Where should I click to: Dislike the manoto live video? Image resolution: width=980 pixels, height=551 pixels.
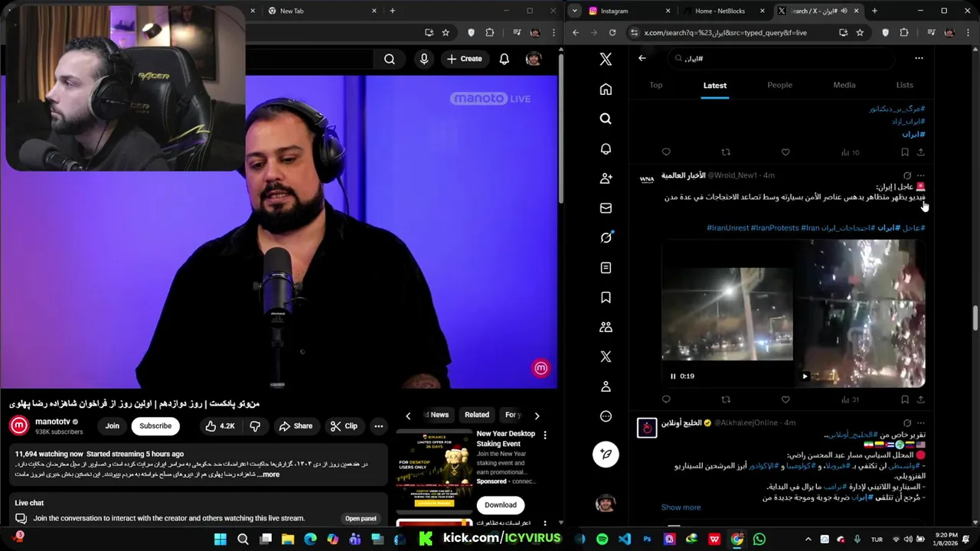pyautogui.click(x=255, y=426)
